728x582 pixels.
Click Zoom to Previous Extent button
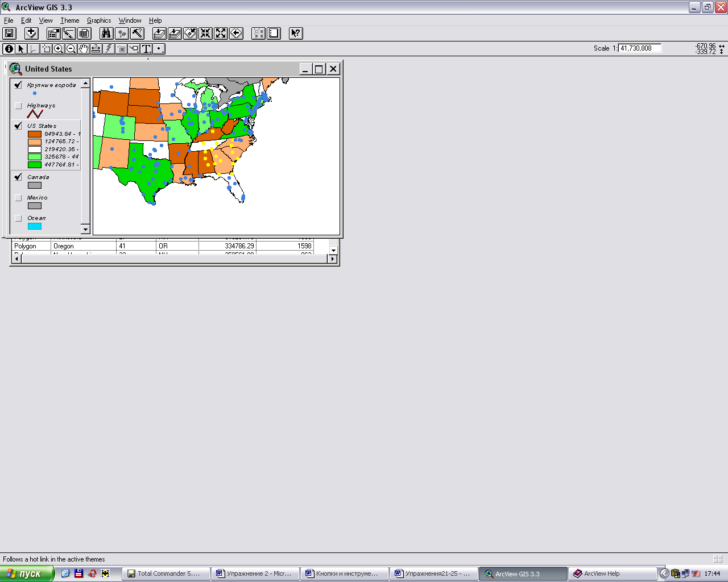point(236,34)
